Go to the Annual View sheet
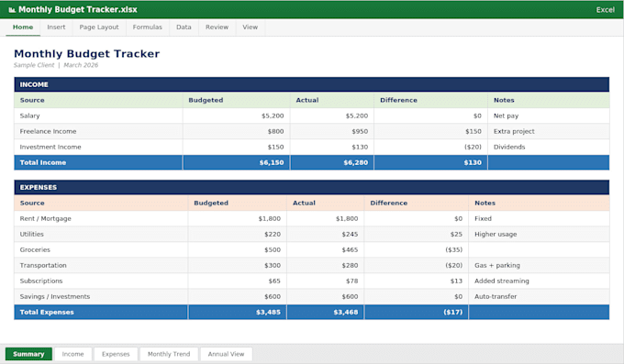 click(x=226, y=354)
